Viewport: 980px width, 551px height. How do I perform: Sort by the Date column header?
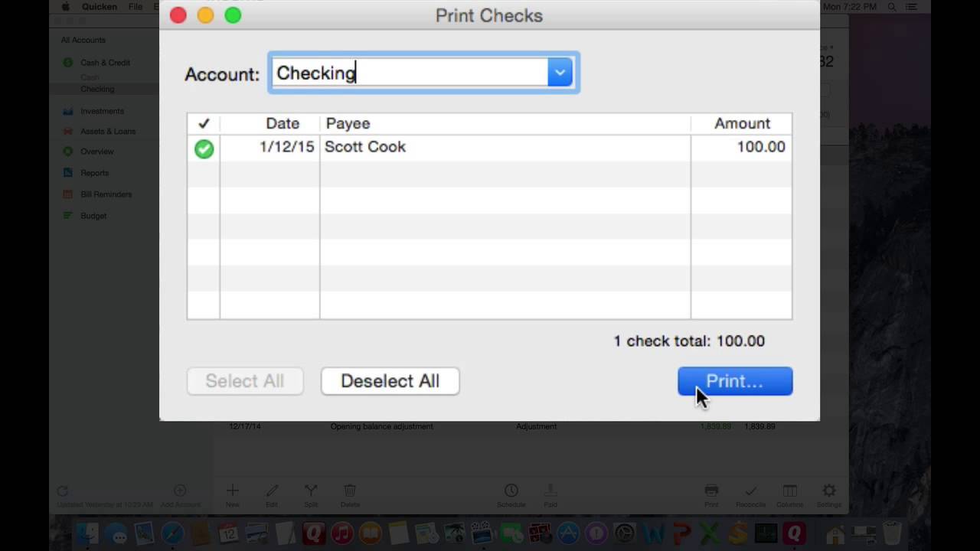coord(283,123)
